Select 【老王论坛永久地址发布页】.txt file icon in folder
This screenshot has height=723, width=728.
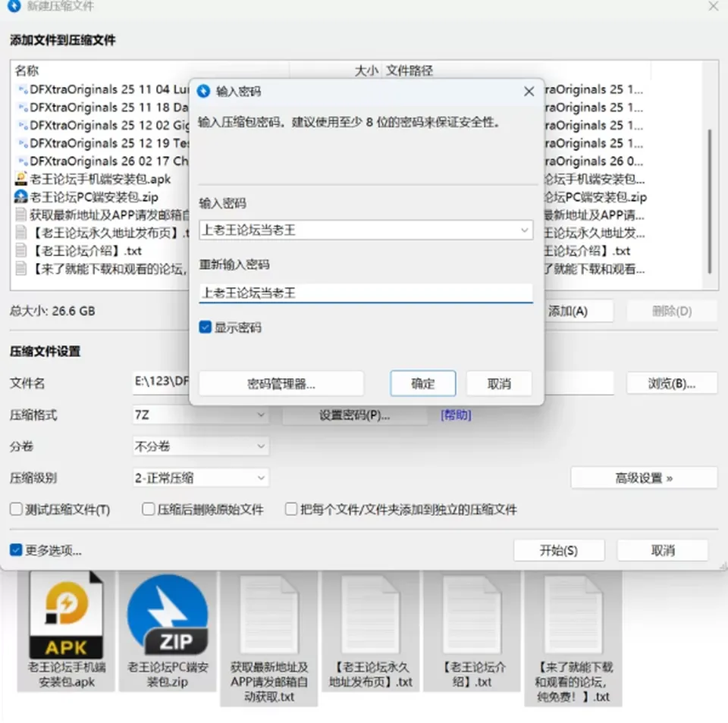371,616
